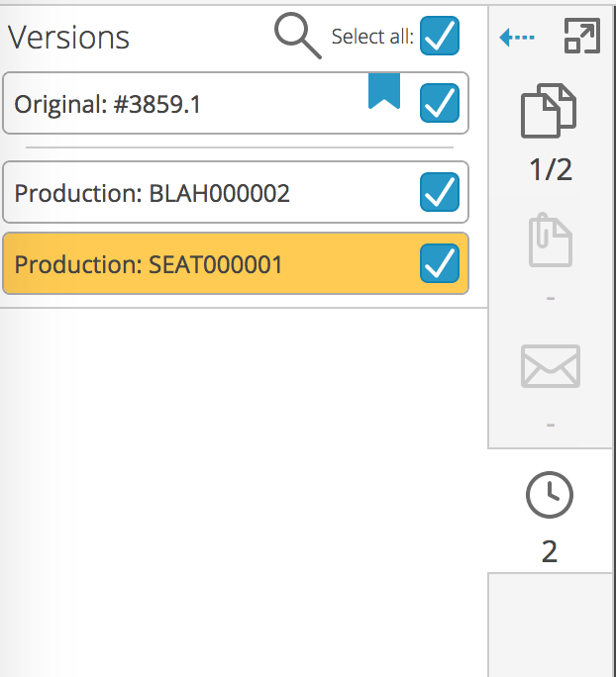Viewport: 616px width, 677px height.
Task: Click the magnifying glass search icon
Action: [298, 36]
